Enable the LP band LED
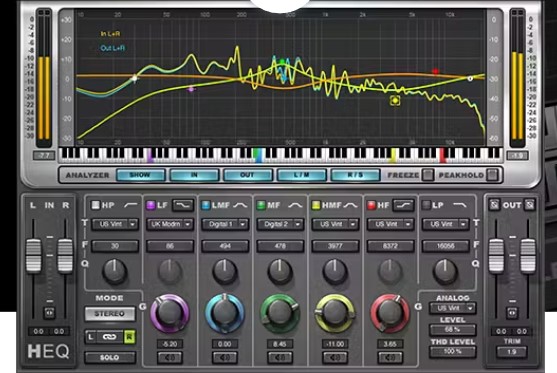This screenshot has height=373, width=557. [x=426, y=205]
